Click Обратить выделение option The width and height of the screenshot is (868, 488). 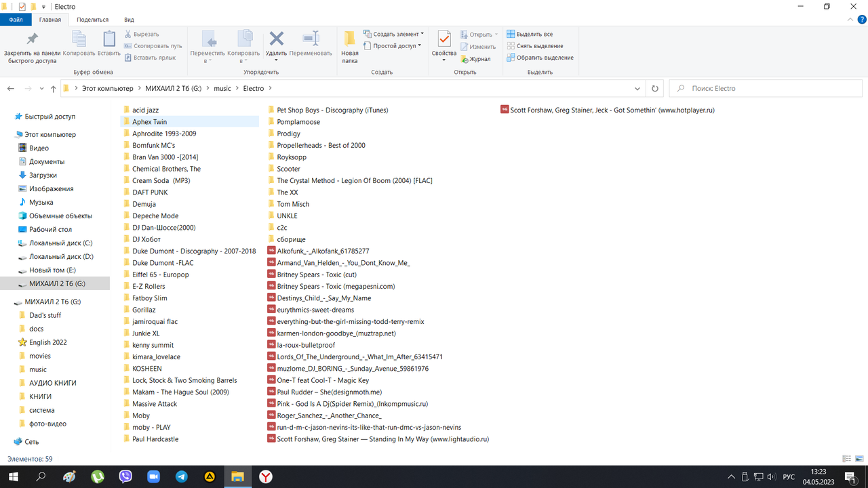540,58
